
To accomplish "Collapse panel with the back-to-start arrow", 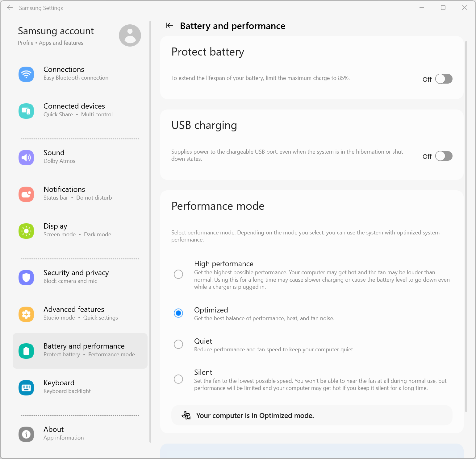I will [x=169, y=26].
